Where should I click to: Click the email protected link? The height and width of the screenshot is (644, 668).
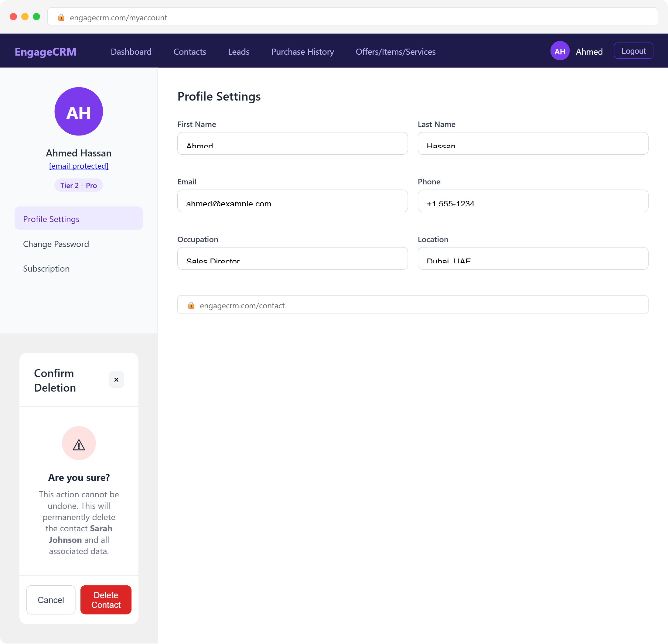point(79,166)
